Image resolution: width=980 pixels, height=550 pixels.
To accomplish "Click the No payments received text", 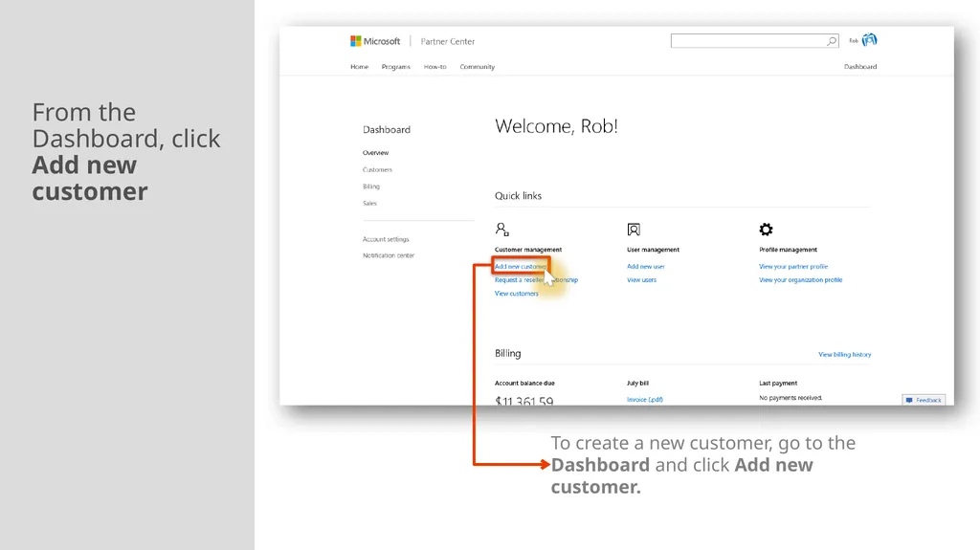I will tap(791, 398).
